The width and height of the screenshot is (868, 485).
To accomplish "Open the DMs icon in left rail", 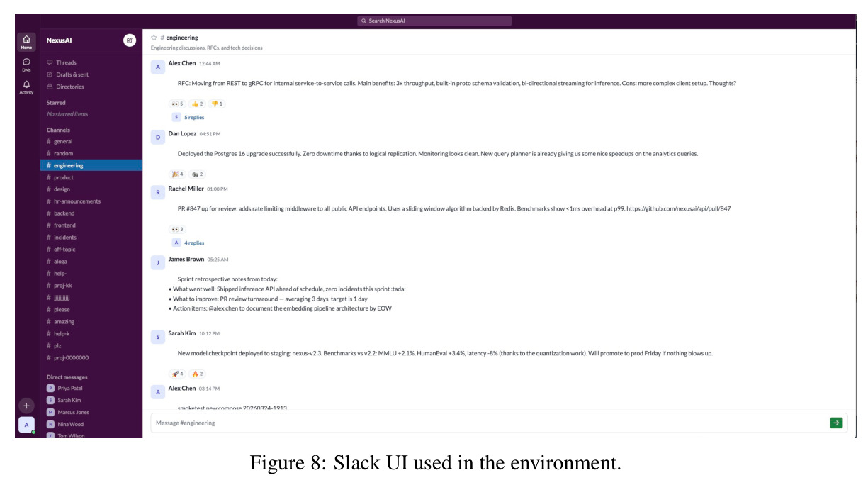I will tap(26, 65).
